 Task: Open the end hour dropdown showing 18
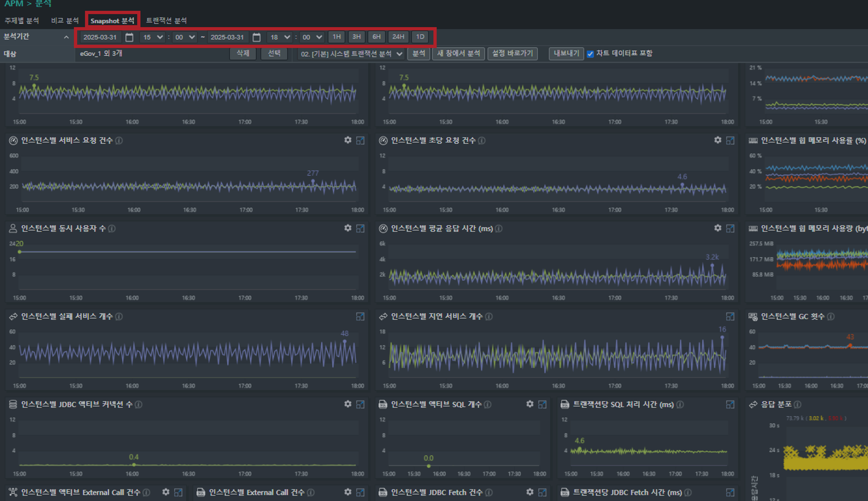pos(280,37)
